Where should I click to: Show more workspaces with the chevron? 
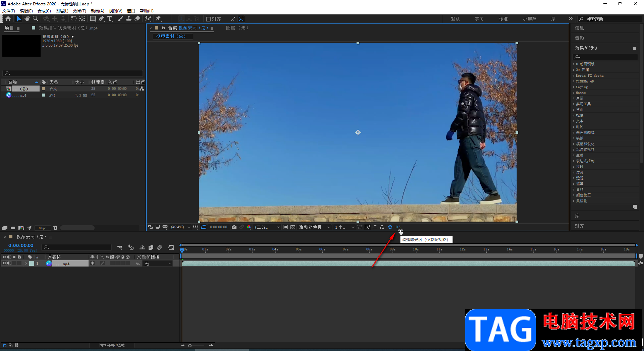click(571, 19)
